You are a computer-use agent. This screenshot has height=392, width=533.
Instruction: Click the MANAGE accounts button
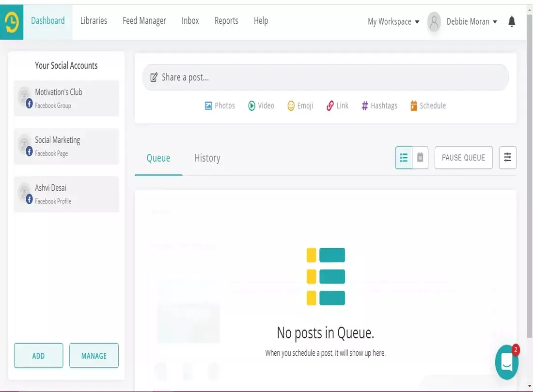coord(94,356)
